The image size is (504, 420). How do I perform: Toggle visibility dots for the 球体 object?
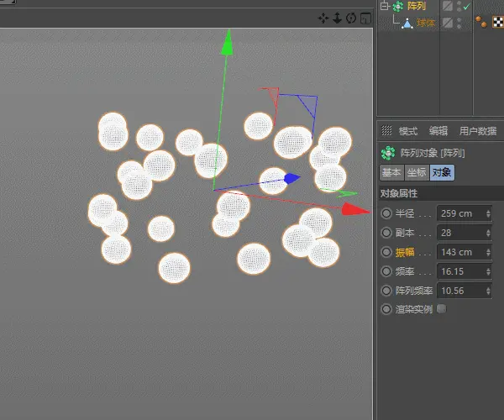point(459,23)
